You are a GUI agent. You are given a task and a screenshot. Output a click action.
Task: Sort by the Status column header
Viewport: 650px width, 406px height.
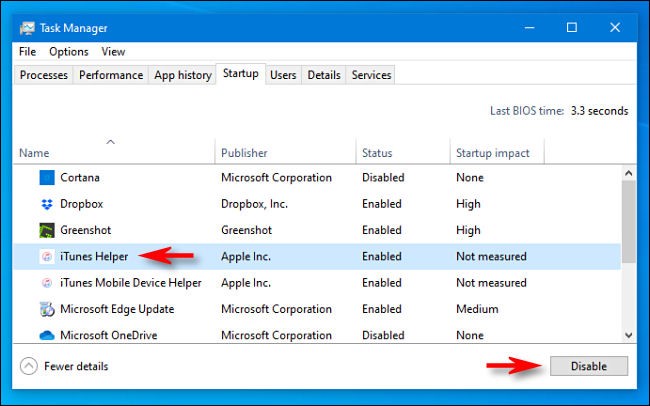tap(403, 153)
